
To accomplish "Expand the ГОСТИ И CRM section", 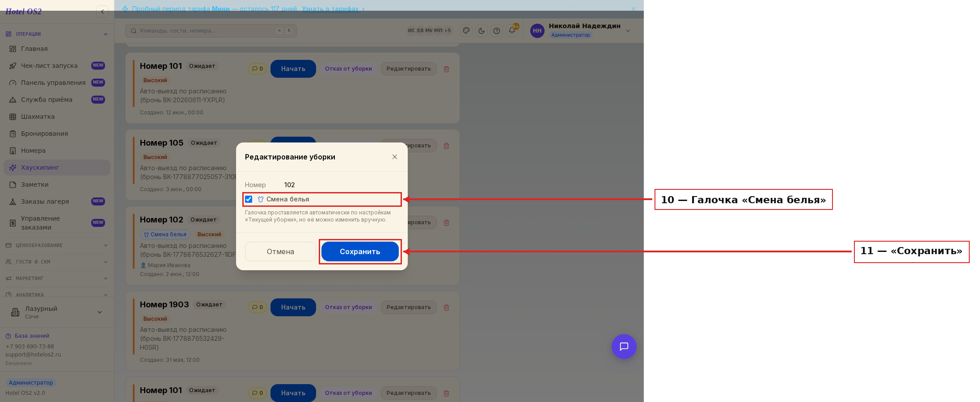I will pyautogui.click(x=56, y=262).
